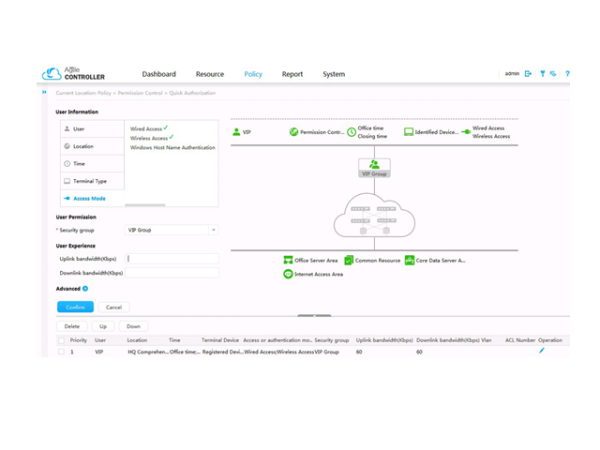
Task: Click the Agile Controller cloud logo
Action: 51,73
